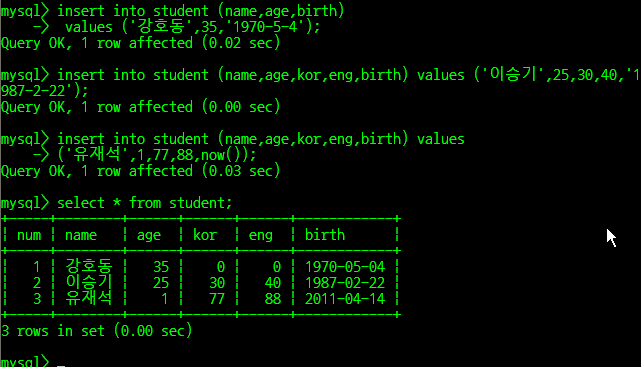Click the birth value 1970-05-04
This screenshot has width=641, height=367.
pyautogui.click(x=345, y=267)
